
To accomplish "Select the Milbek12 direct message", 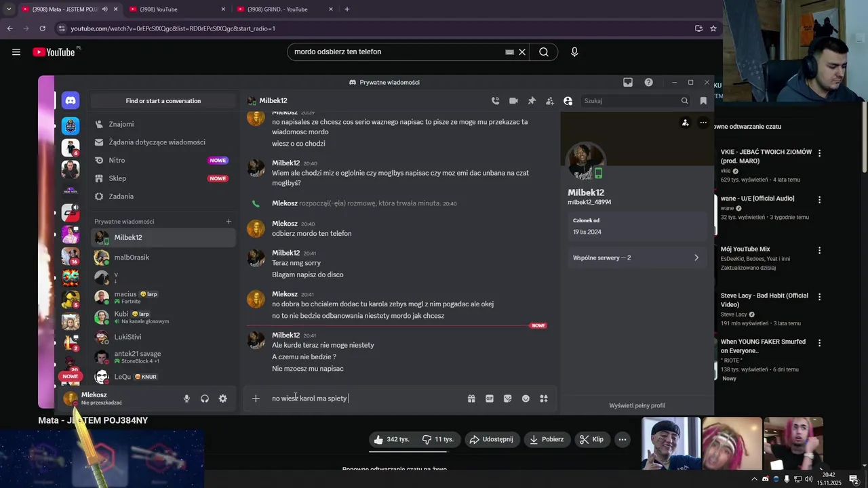I will 163,238.
